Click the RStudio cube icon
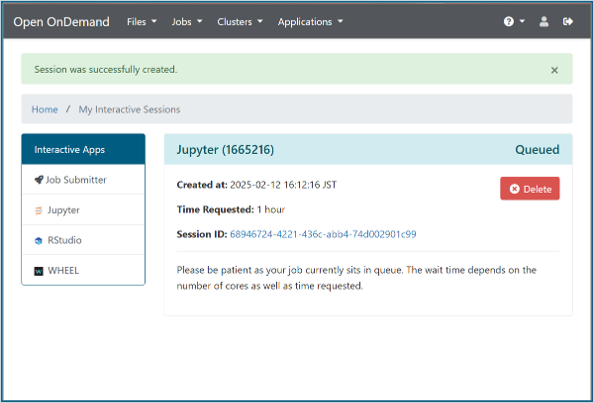This screenshot has width=594, height=403. tap(39, 241)
